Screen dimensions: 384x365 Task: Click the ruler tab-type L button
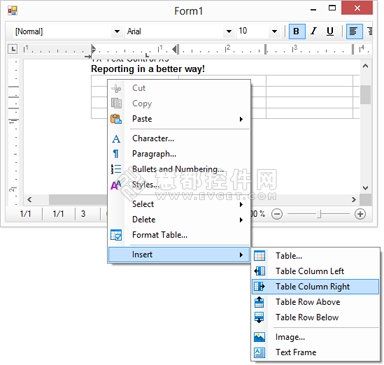[x=13, y=49]
